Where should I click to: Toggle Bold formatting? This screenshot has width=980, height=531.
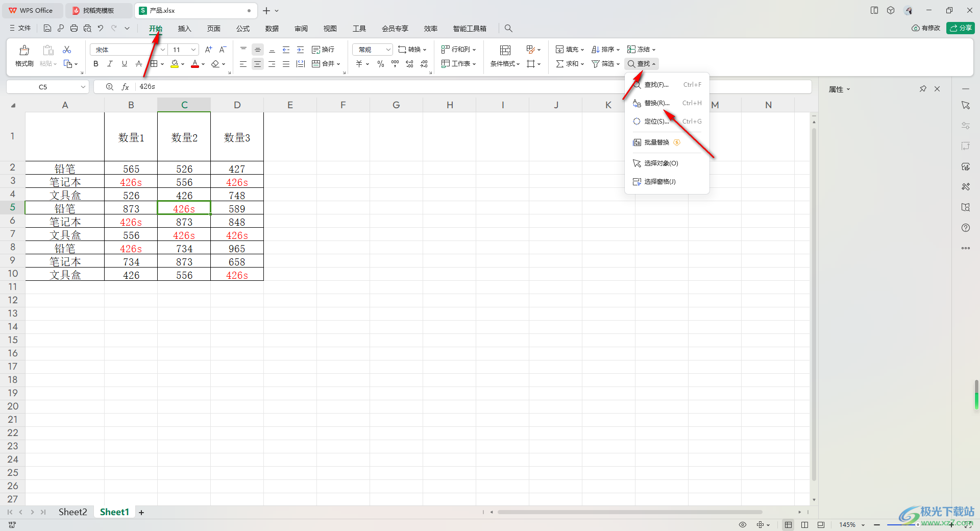[x=95, y=64]
